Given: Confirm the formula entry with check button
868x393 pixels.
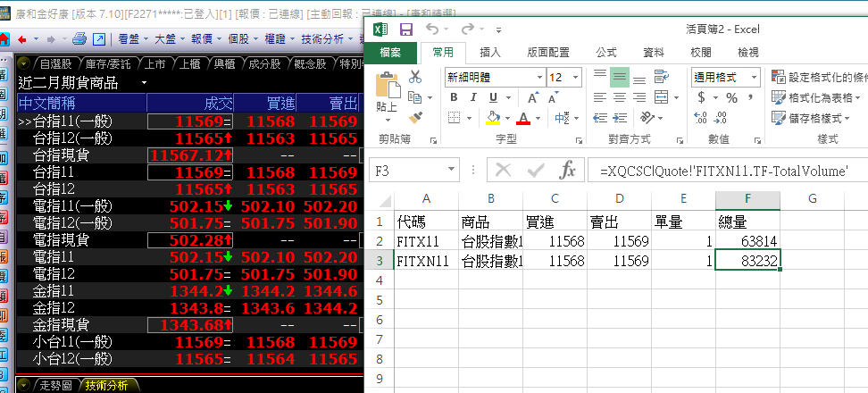Looking at the screenshot, I should 535,171.
